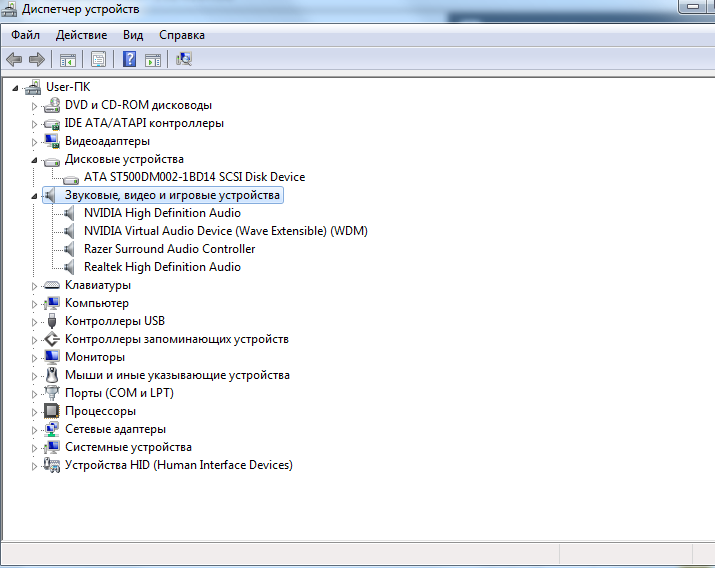Select Контроллеры запоминающих устройств label
The image size is (715, 568).
(176, 339)
